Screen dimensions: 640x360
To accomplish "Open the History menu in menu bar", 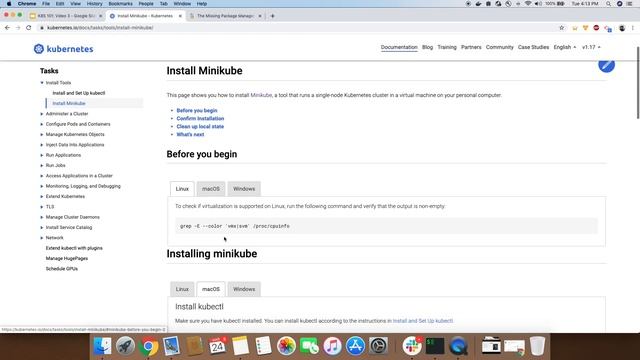I will 94,4.
